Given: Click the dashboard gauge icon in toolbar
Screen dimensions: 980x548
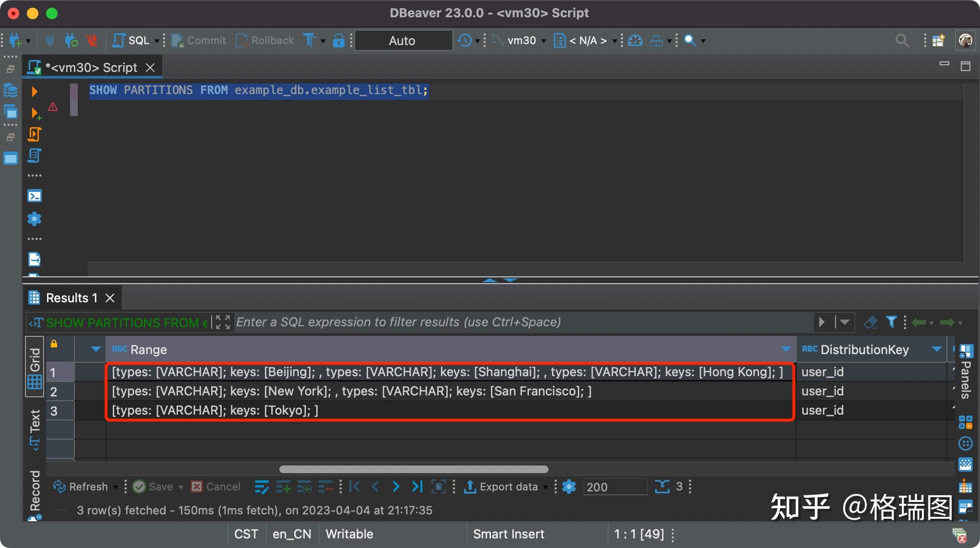Looking at the screenshot, I should pos(635,41).
